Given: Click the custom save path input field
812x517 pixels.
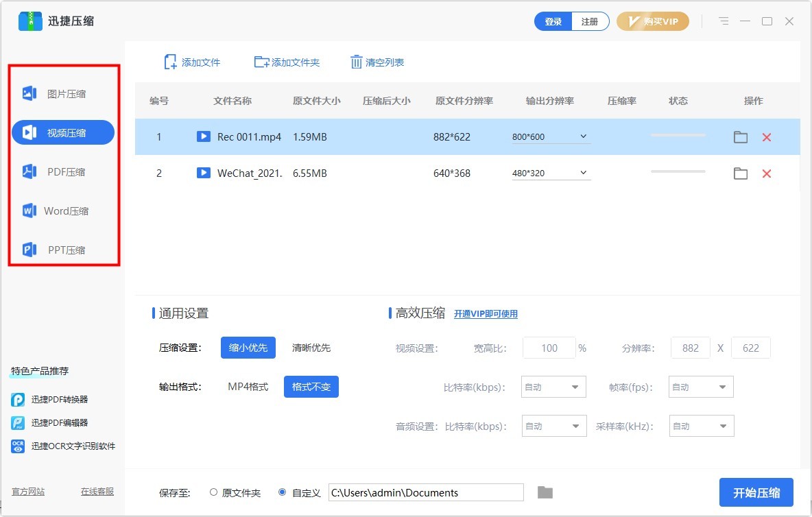Looking at the screenshot, I should (x=425, y=492).
